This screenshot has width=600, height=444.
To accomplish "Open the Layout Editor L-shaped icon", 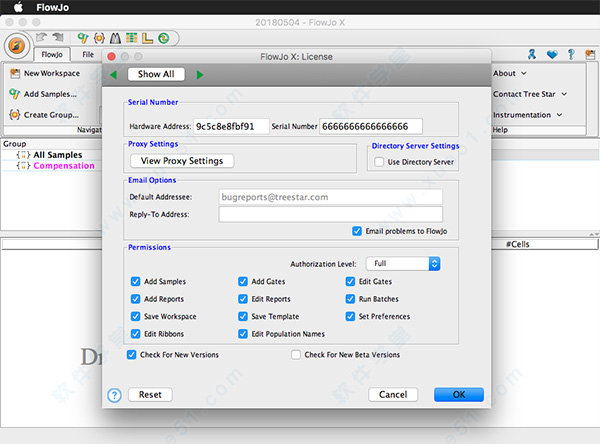I will [147, 38].
